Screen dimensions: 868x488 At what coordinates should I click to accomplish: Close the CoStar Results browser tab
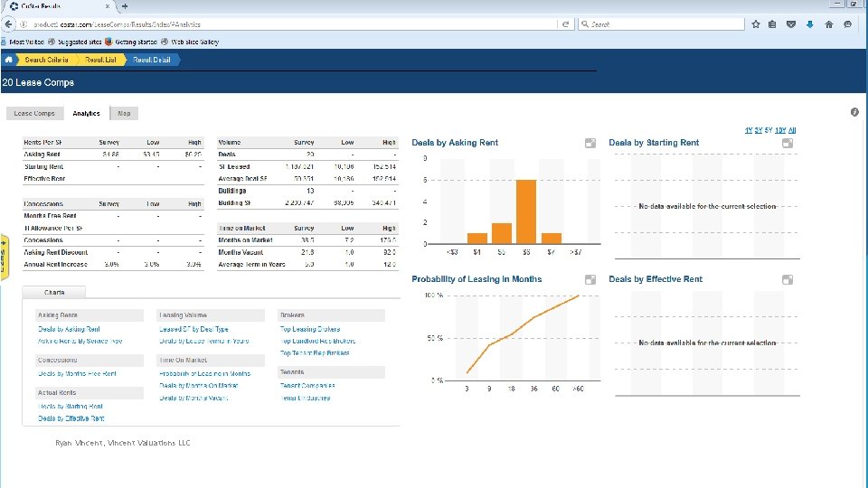tap(108, 6)
